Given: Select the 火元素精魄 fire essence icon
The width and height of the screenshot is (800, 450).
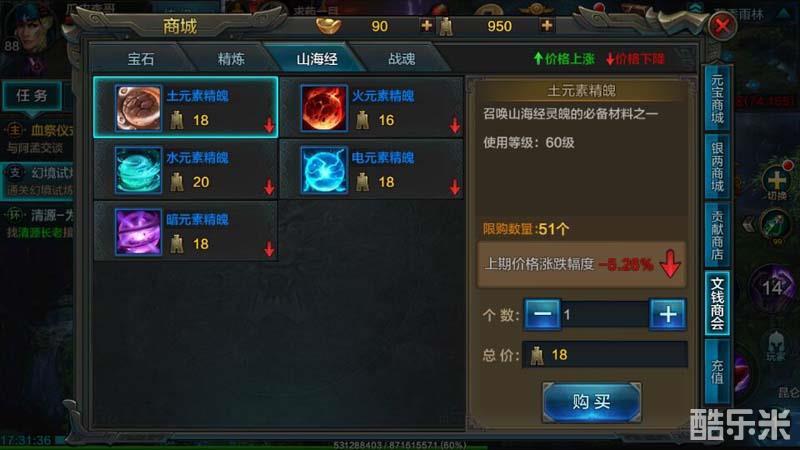Looking at the screenshot, I should (323, 108).
